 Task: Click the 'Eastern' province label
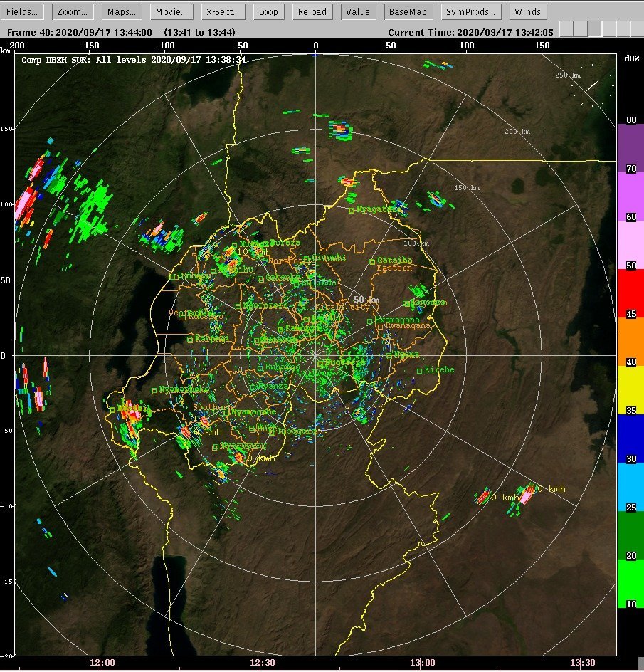pos(394,268)
